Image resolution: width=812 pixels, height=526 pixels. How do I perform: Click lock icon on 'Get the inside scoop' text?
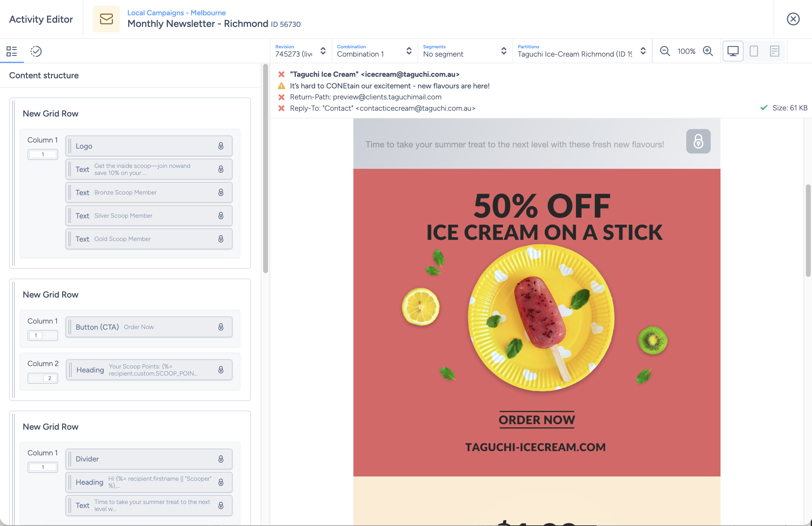[x=221, y=169]
